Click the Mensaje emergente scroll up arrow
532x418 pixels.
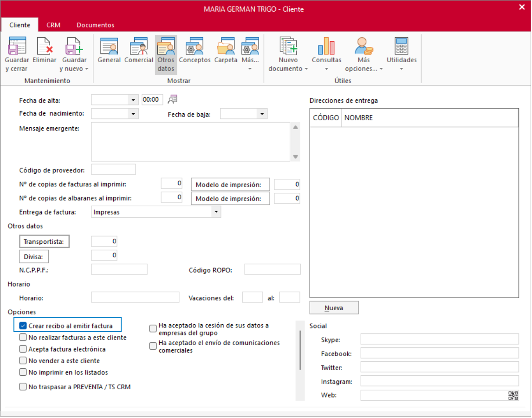coord(296,127)
